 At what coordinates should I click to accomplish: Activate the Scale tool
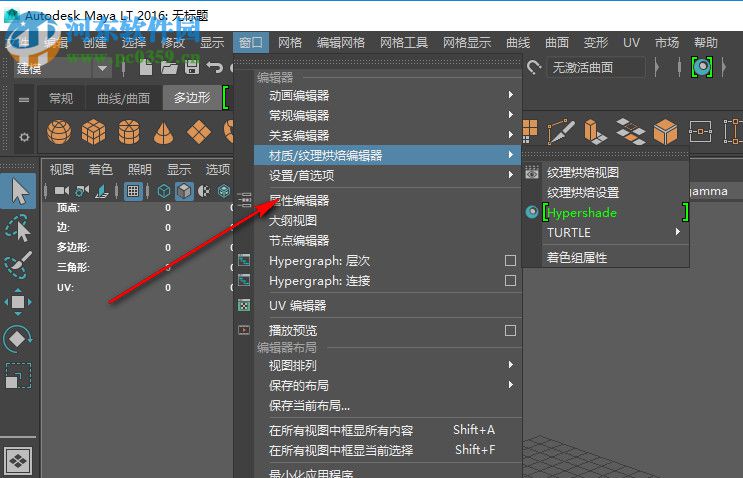(x=18, y=376)
